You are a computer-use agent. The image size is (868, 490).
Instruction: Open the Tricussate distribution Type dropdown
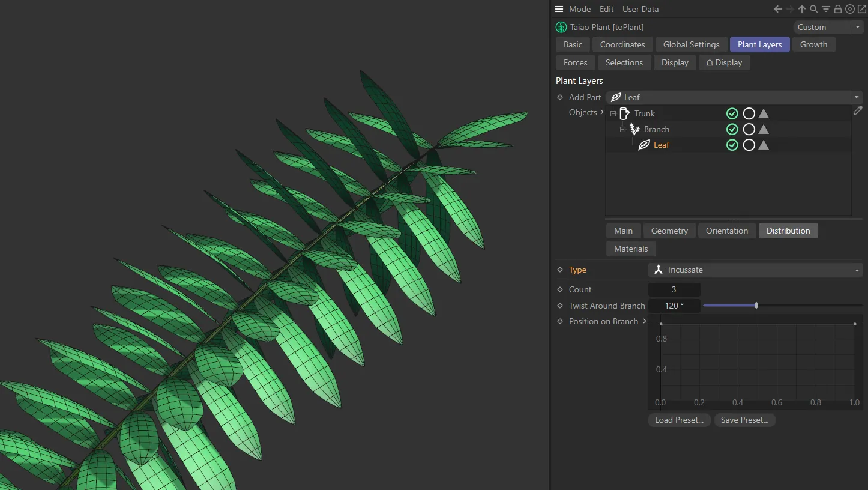point(857,270)
